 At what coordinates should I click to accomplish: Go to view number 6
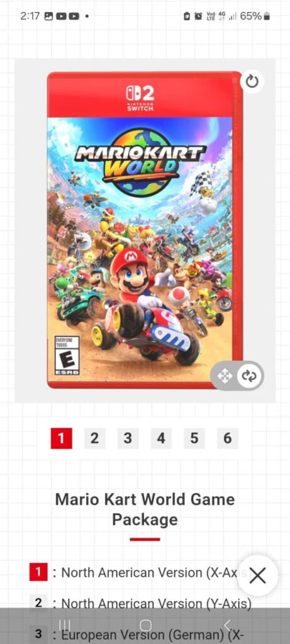(228, 438)
